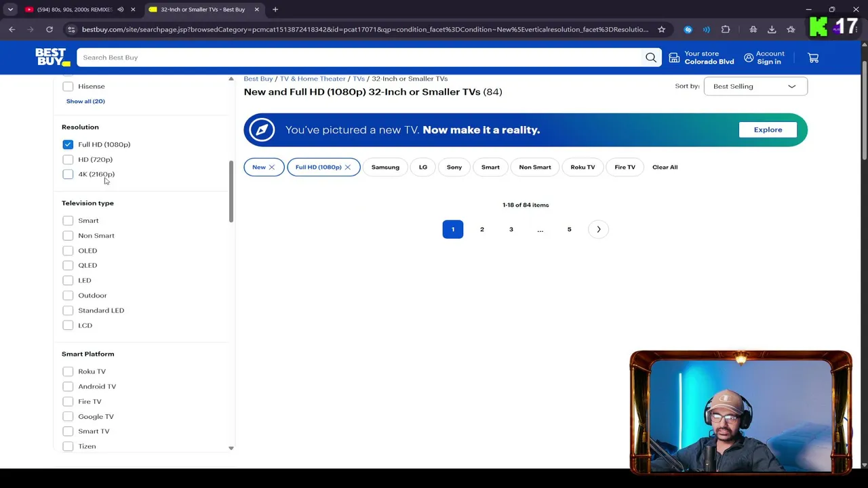Open the browser extensions puzzle icon
868x488 pixels.
pos(726,29)
